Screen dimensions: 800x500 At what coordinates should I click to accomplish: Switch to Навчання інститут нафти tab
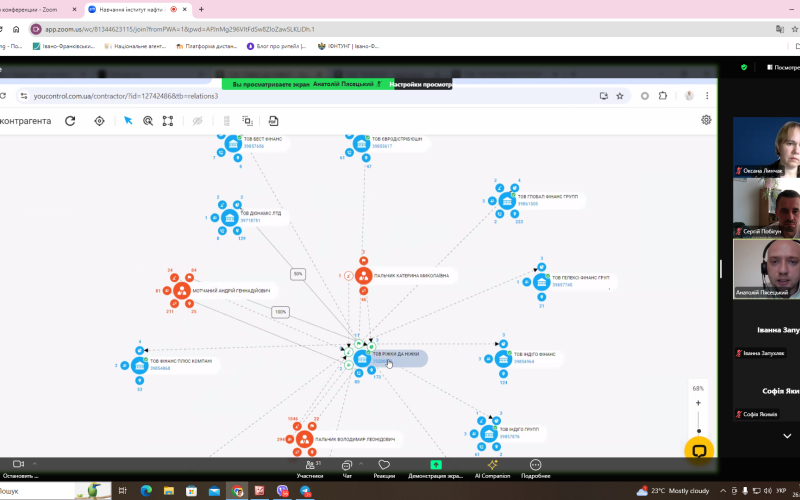coord(132,10)
